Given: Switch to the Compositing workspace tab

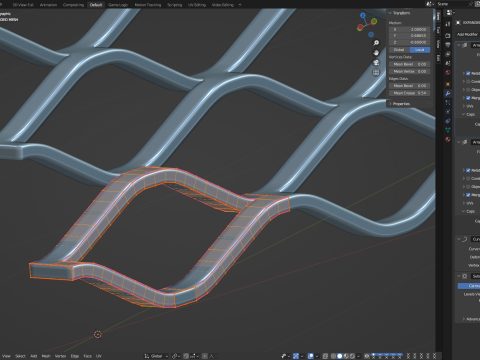Looking at the screenshot, I should [73, 5].
